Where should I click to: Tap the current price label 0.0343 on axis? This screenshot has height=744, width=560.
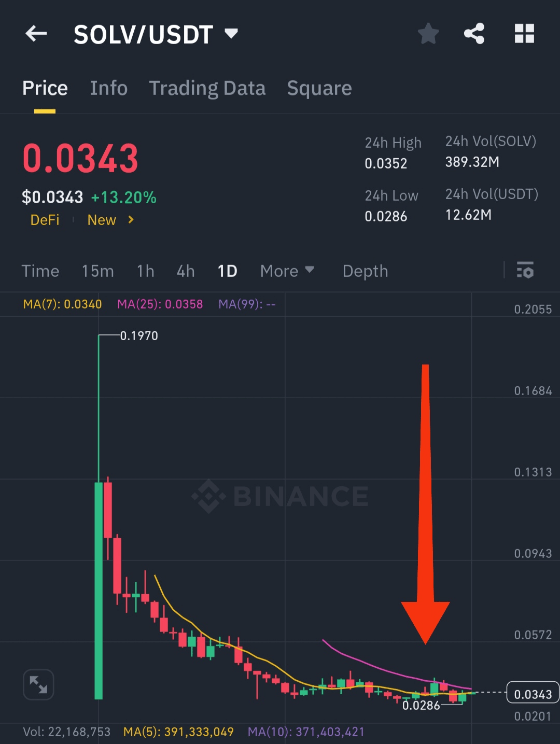[x=533, y=694]
